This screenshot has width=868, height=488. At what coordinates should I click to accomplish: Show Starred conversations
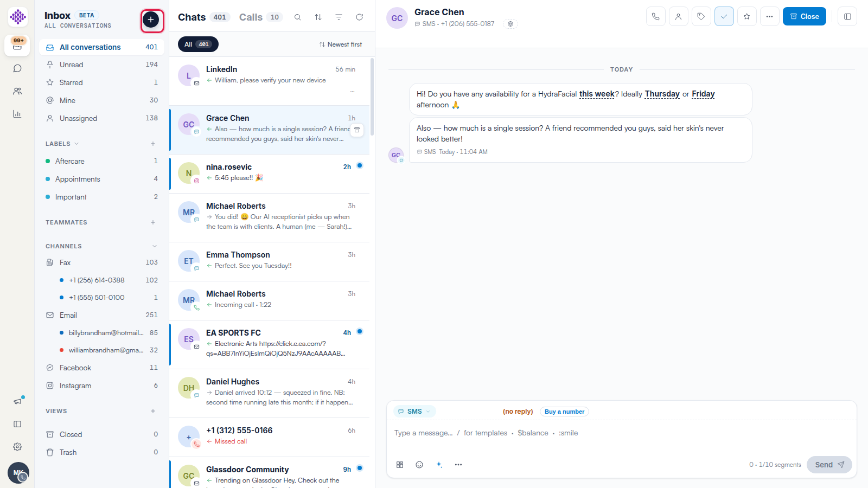[x=101, y=82]
